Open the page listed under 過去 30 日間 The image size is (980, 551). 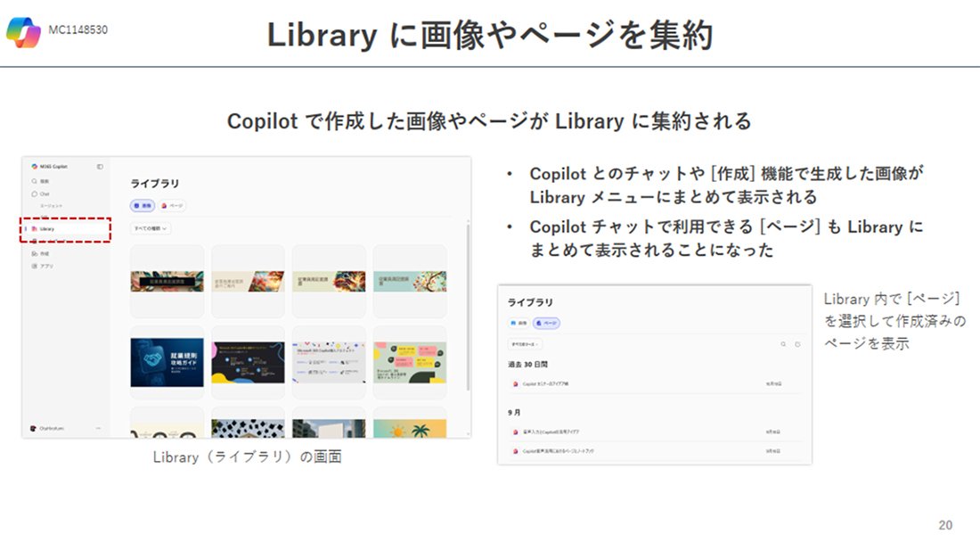[x=655, y=384]
